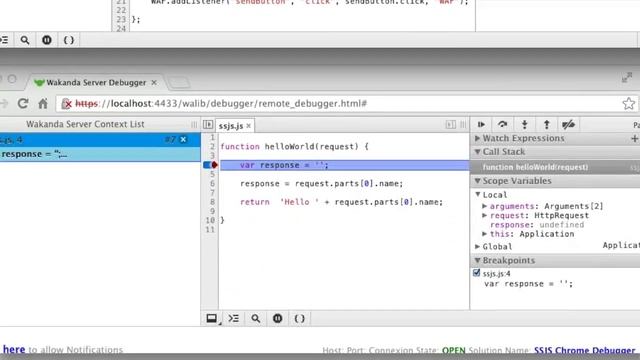Click the Wakanda Server Context List header
Image resolution: width=640 pixels, height=360 pixels.
pyautogui.click(x=85, y=124)
